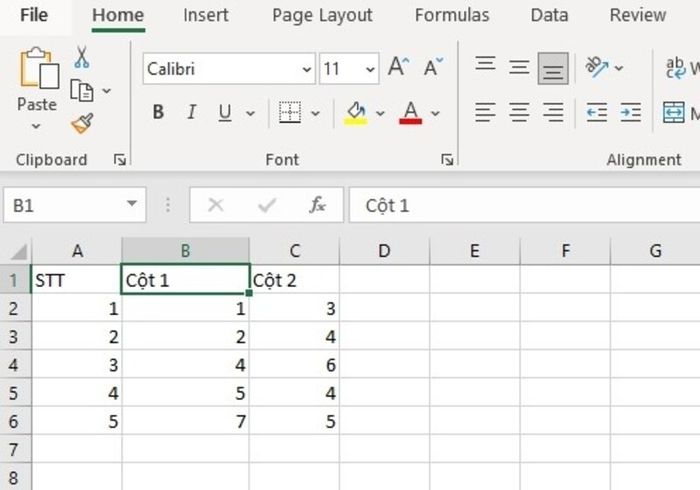700x490 pixels.
Task: Confirm entry with the check mark
Action: (x=267, y=205)
